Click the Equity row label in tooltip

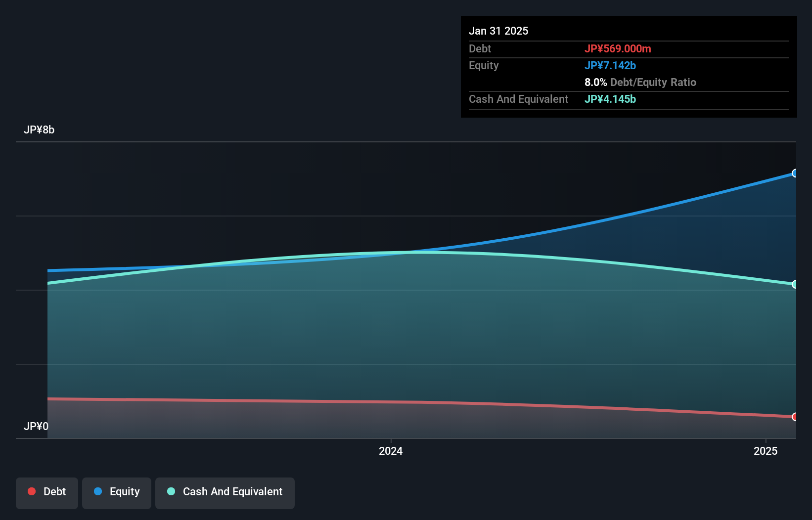[x=484, y=65]
